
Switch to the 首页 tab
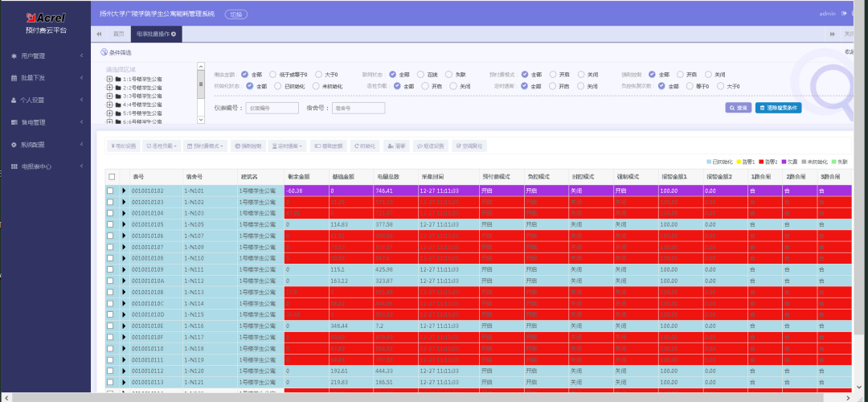click(x=118, y=35)
